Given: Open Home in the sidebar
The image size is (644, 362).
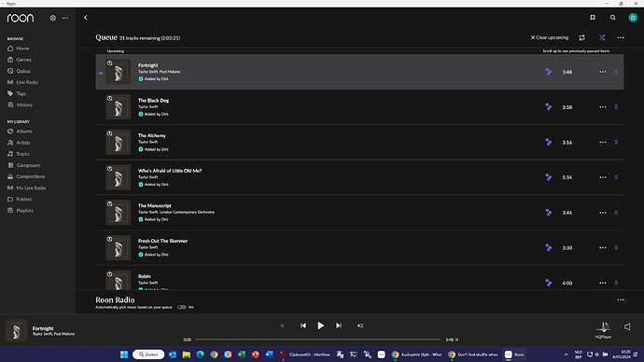Looking at the screenshot, I should pyautogui.click(x=19, y=49).
